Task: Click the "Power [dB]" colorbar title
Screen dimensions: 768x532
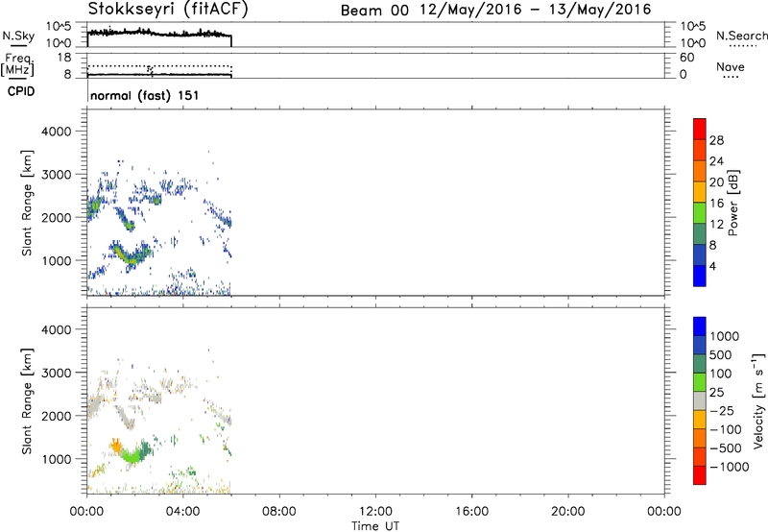Action: [732, 203]
